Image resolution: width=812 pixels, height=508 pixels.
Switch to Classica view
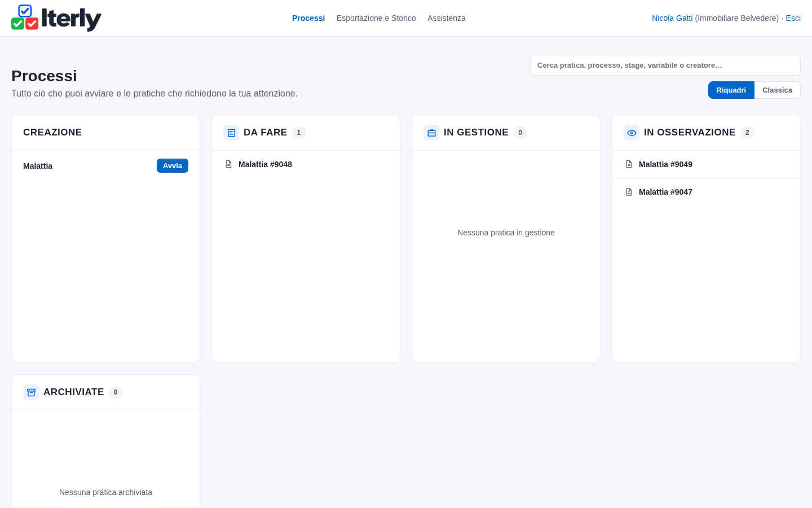pyautogui.click(x=777, y=90)
